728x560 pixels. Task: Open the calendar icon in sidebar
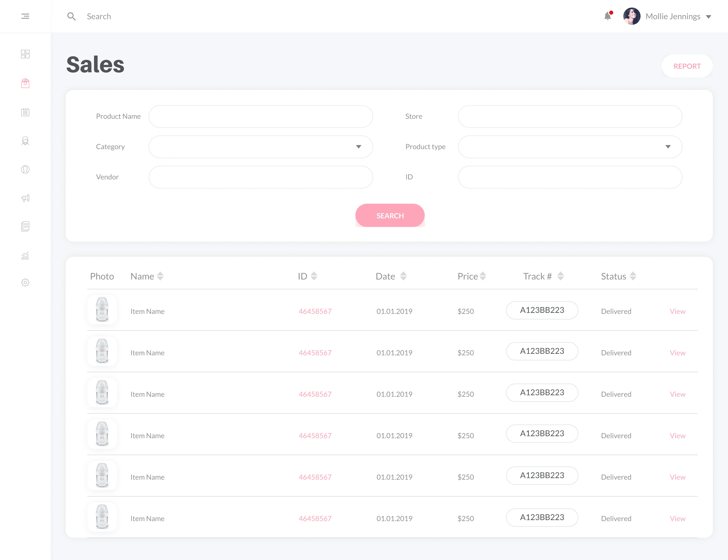tap(25, 112)
